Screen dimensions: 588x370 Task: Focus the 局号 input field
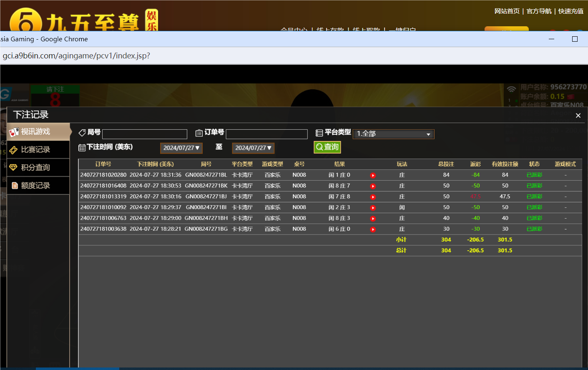pos(145,134)
